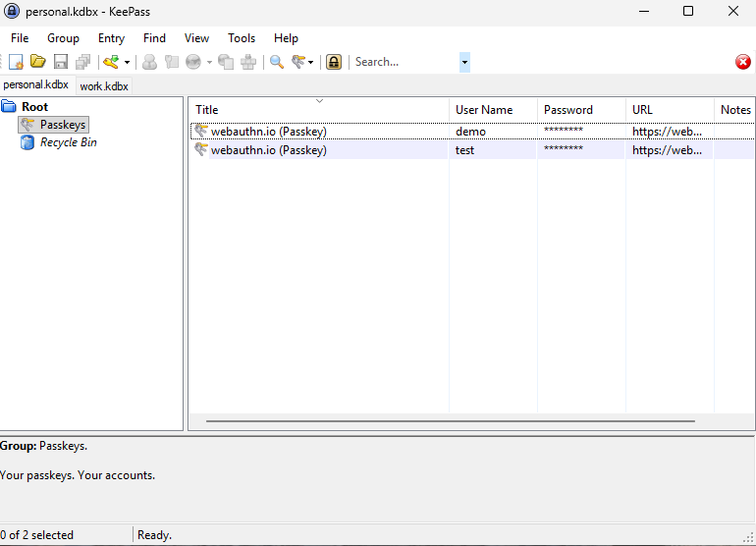756x546 pixels.
Task: Click the key icon of test entry
Action: click(x=201, y=149)
